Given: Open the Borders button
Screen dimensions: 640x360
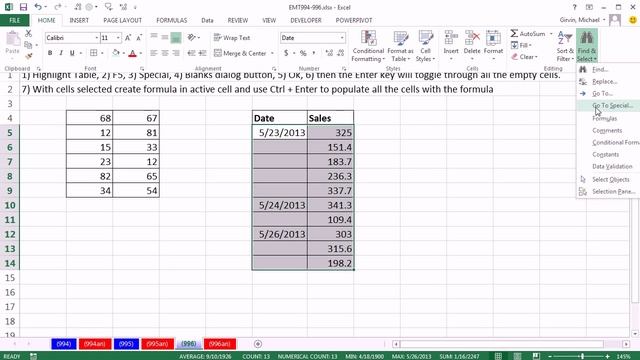Looking at the screenshot, I should point(93,53).
